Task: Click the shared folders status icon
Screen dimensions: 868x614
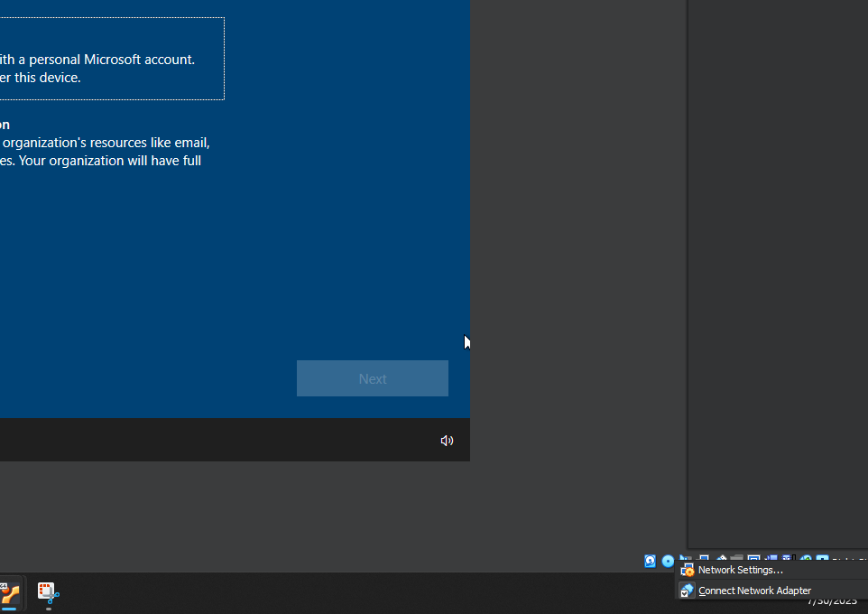Action: pyautogui.click(x=737, y=560)
